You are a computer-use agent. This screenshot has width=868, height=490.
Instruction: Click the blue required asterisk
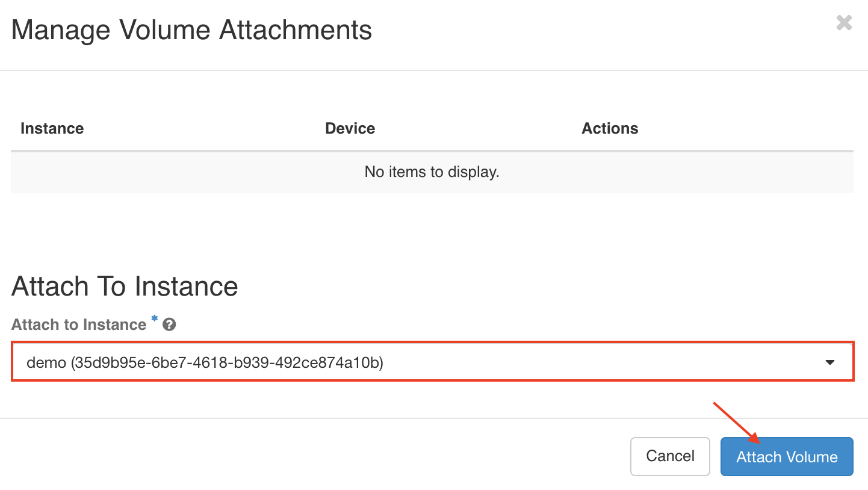click(x=154, y=319)
